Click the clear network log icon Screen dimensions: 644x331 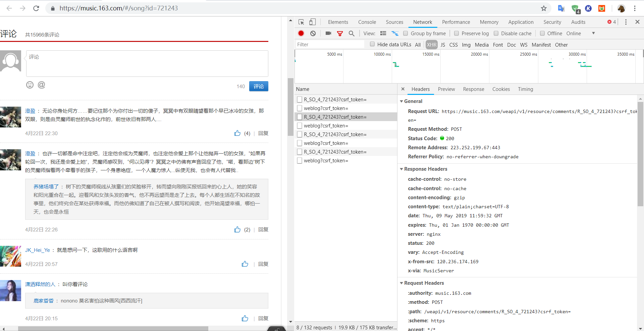313,33
